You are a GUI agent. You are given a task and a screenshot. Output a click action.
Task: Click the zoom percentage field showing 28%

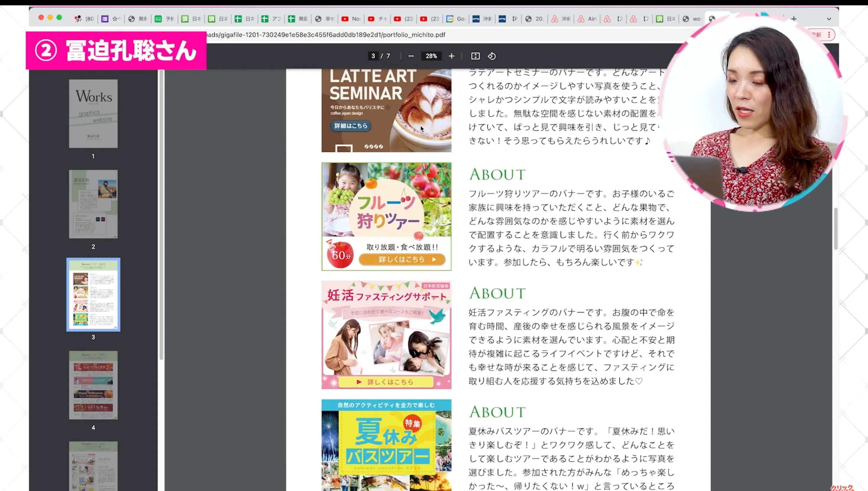(431, 56)
